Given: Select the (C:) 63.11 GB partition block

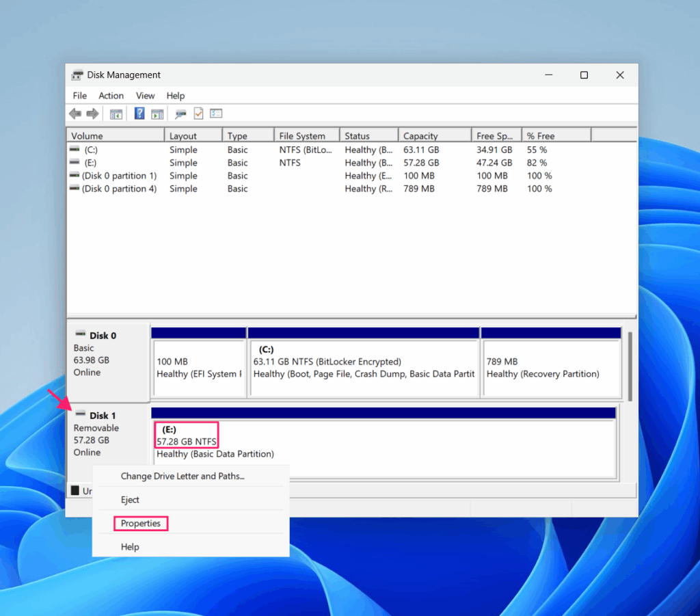Looking at the screenshot, I should (x=364, y=362).
